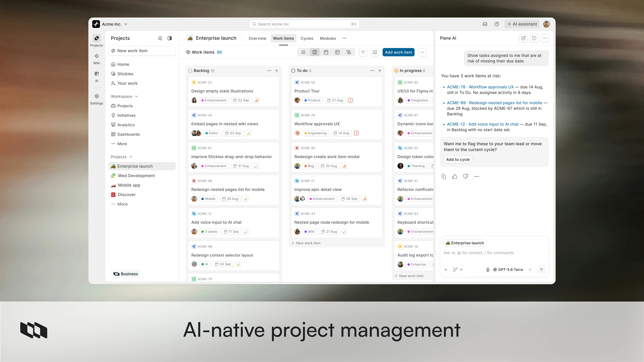Viewport: 644px width, 362px height.
Task: Switch to calendar layout view
Action: tap(326, 52)
